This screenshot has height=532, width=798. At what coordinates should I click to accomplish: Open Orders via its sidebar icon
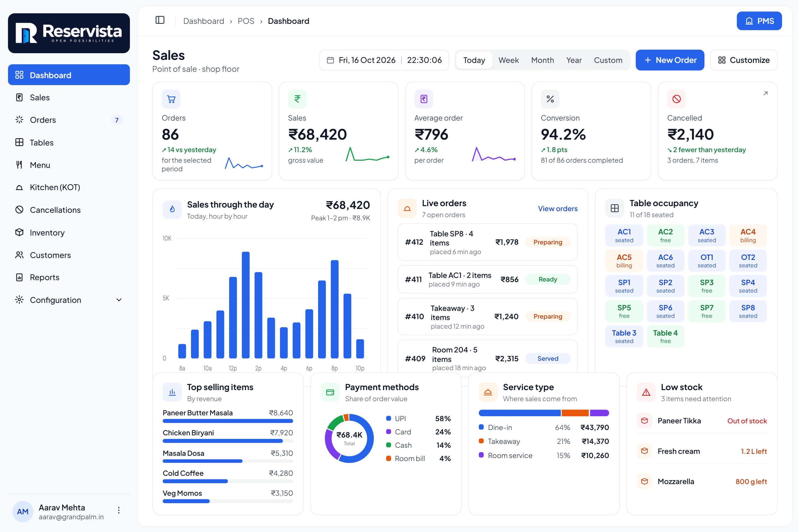tap(19, 120)
